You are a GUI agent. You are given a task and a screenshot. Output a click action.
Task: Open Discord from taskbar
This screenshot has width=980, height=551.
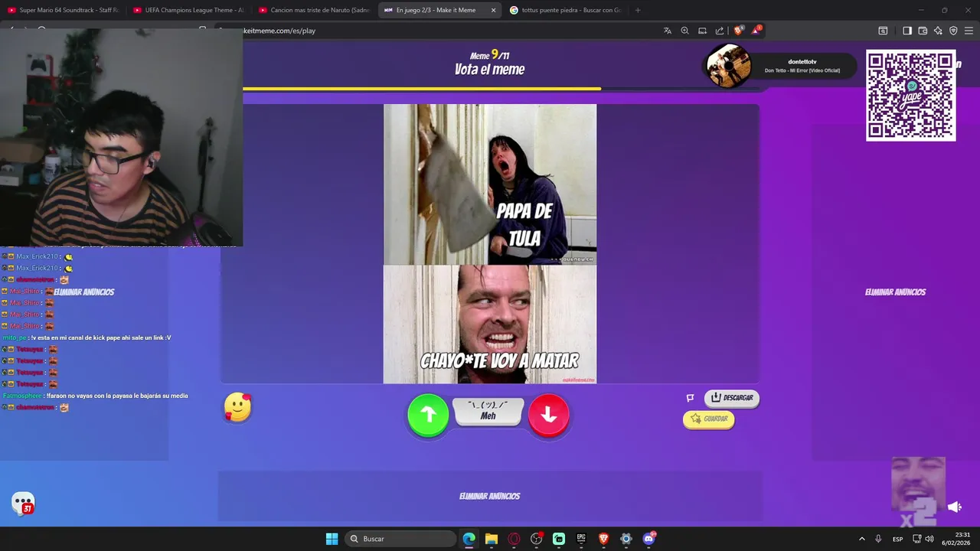coord(649,539)
